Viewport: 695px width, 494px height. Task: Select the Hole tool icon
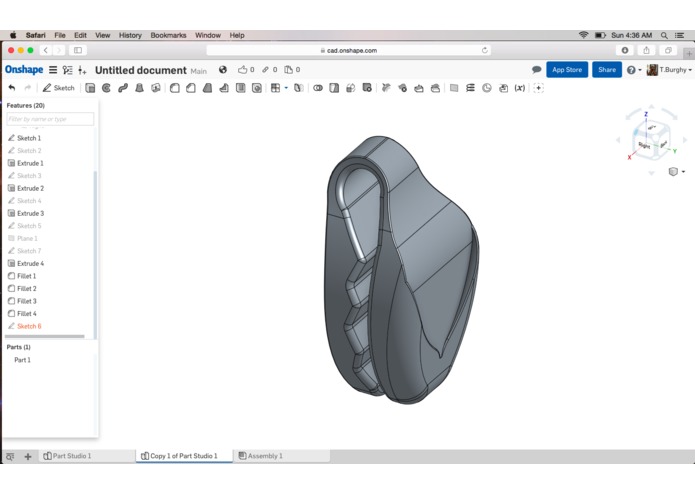coord(257,88)
